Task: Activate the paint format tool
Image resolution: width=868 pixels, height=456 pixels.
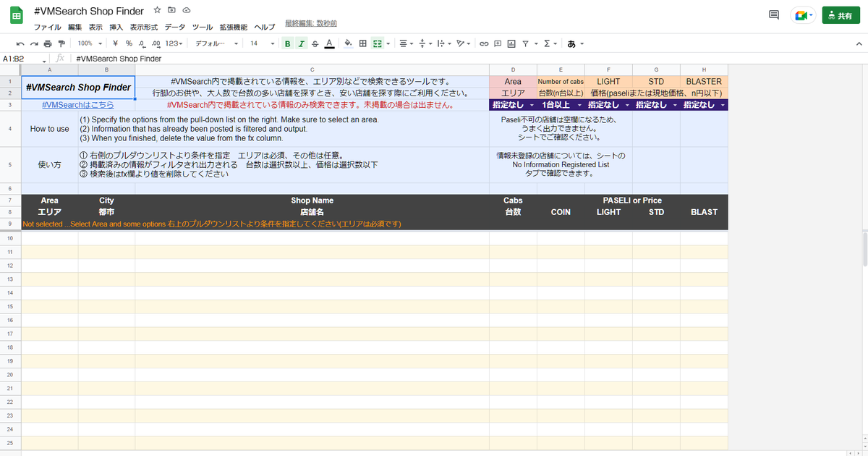Action: tap(61, 43)
